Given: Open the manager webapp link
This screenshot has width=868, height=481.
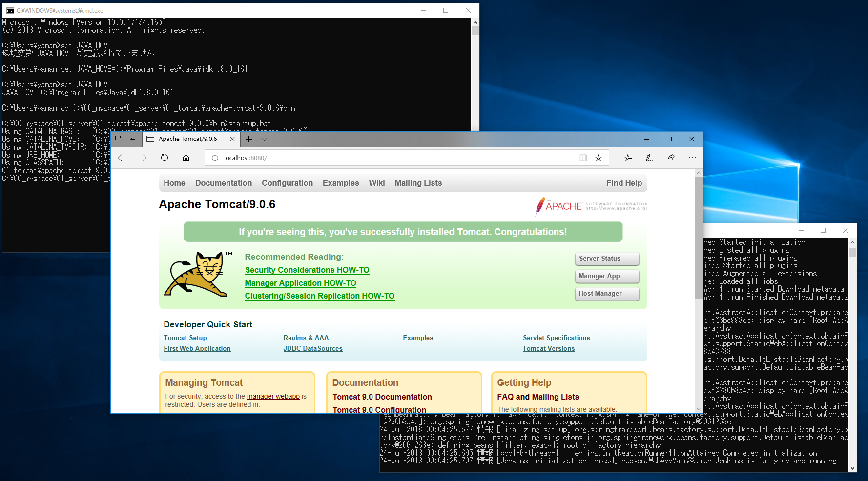Looking at the screenshot, I should click(x=273, y=396).
